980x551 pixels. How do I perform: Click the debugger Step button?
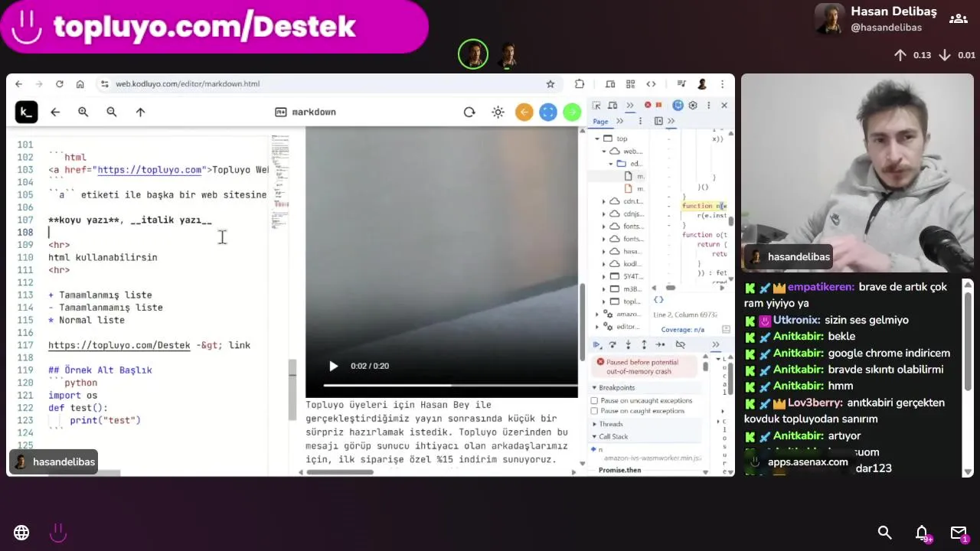point(660,345)
